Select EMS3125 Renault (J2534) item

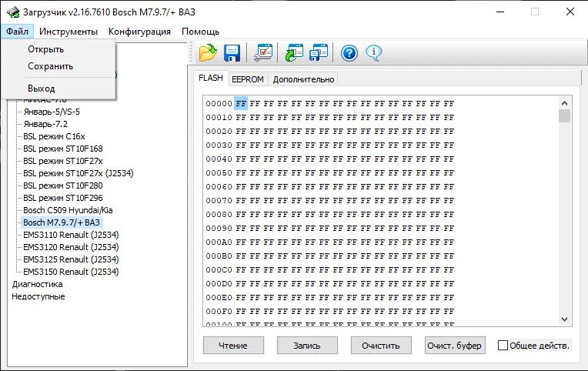(71, 259)
